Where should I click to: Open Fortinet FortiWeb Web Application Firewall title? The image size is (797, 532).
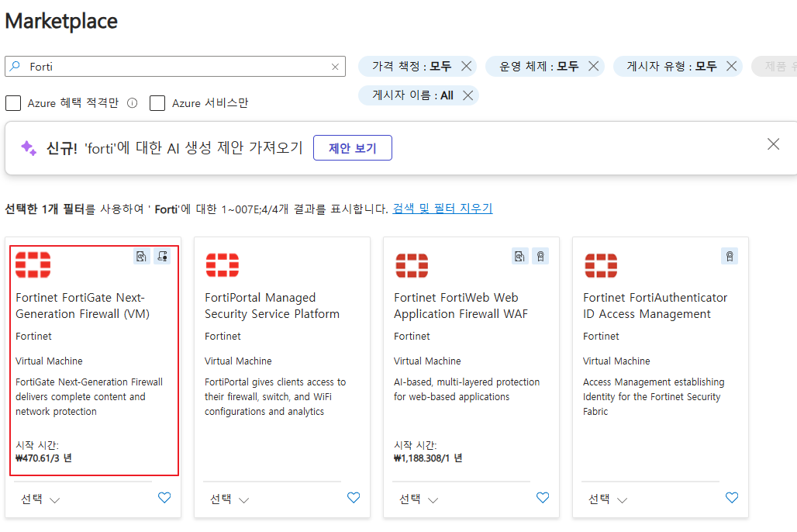461,306
